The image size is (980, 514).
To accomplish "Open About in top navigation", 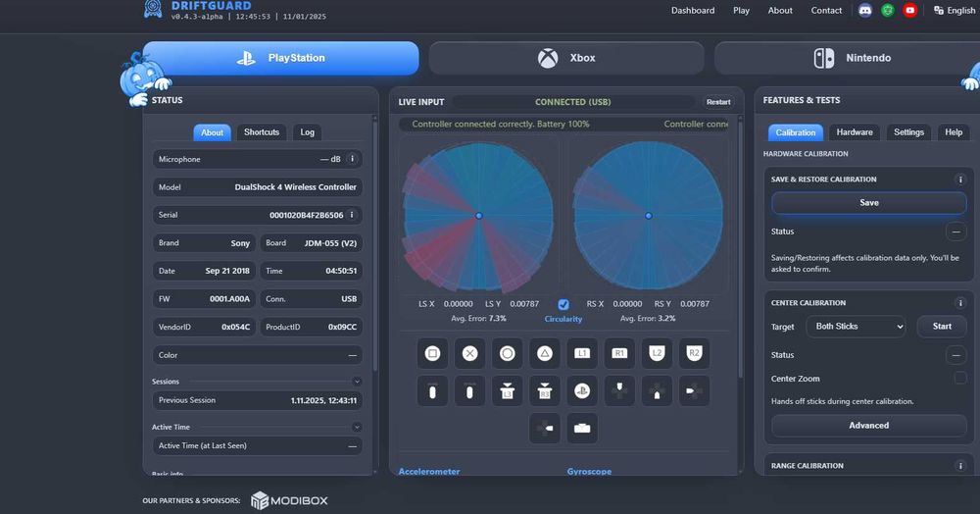I will click(x=780, y=10).
